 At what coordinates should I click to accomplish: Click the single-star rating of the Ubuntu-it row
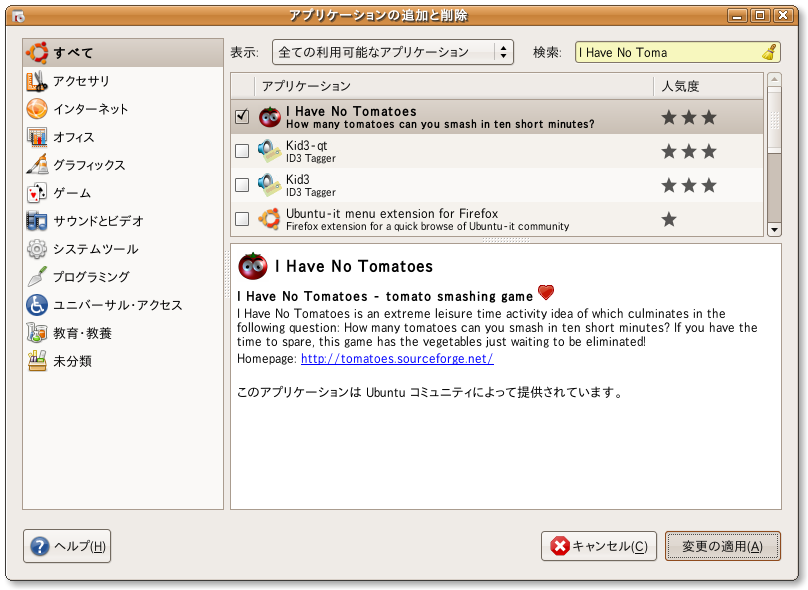pyautogui.click(x=669, y=220)
